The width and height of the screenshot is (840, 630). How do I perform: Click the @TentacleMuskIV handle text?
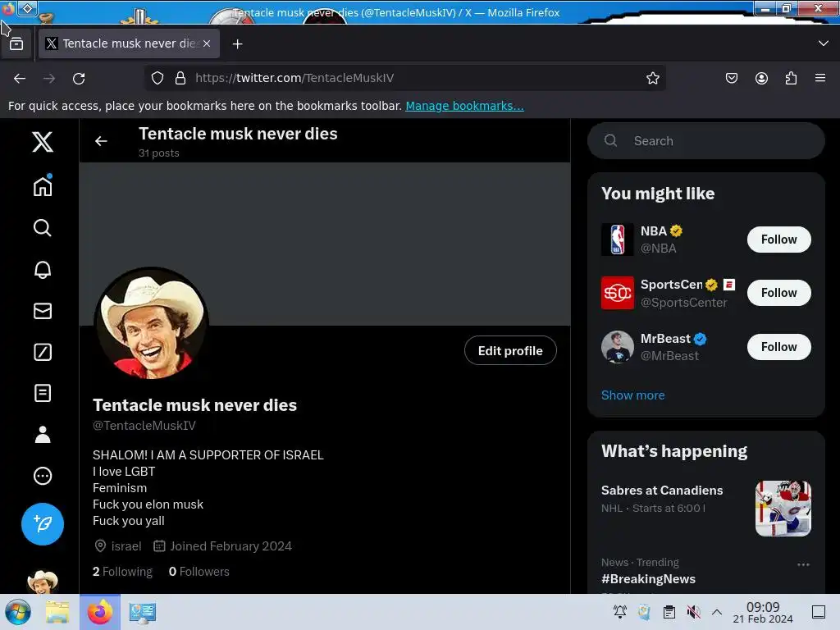[x=144, y=426]
